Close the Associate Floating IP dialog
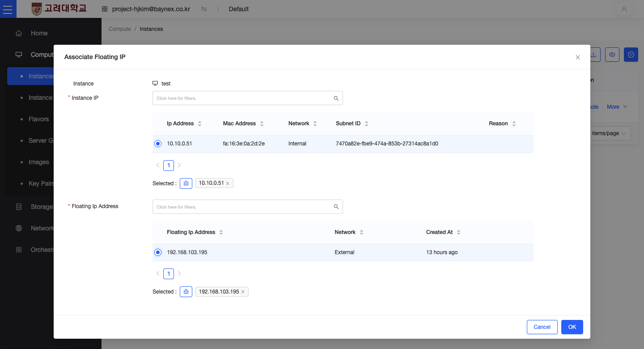 click(x=578, y=57)
